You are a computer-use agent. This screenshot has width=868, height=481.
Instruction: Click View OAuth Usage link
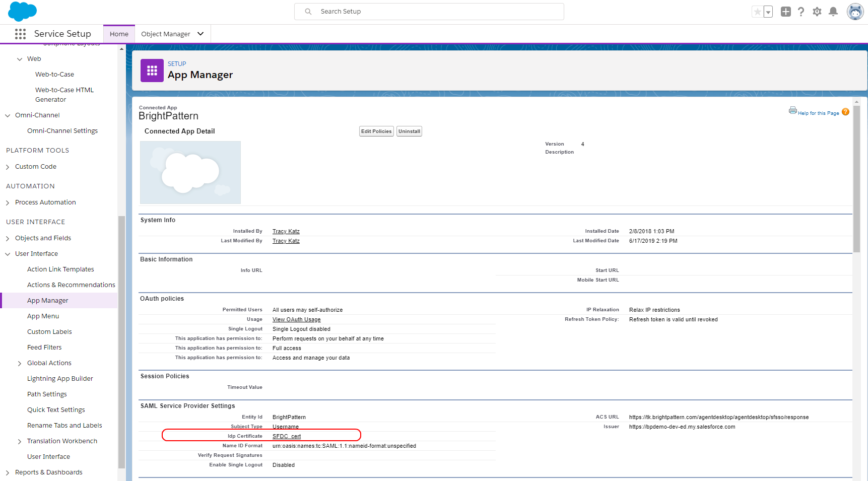[296, 319]
